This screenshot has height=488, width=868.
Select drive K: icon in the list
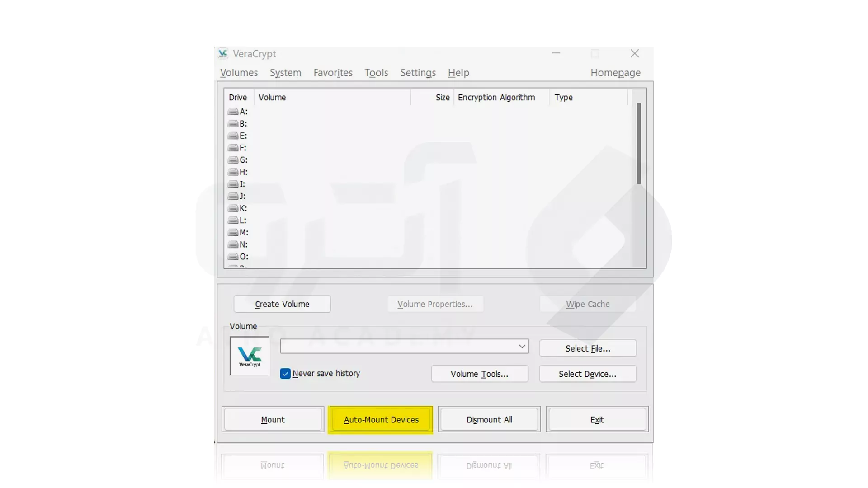[233, 208]
